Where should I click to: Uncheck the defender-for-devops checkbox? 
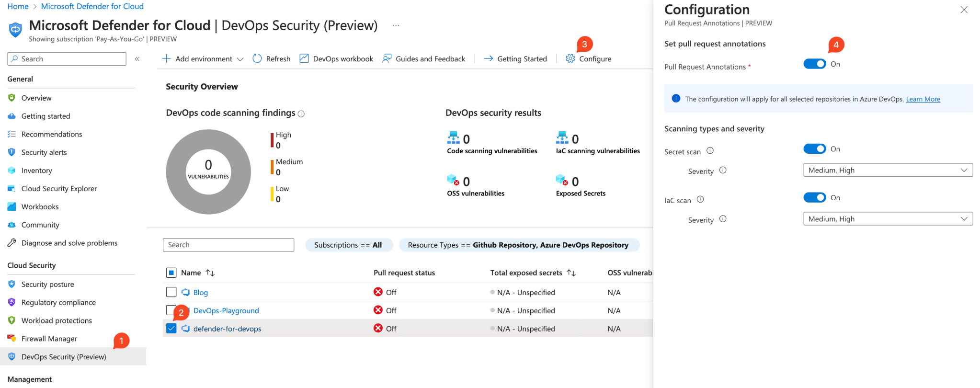point(171,328)
